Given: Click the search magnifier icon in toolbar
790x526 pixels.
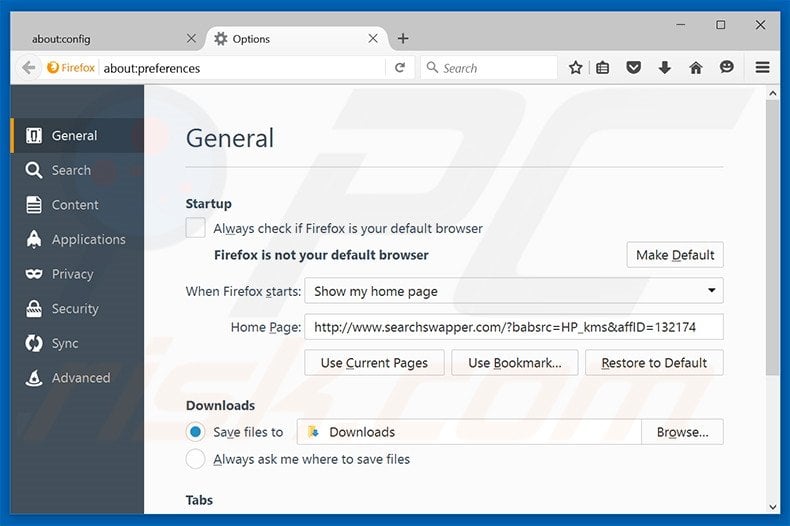Looking at the screenshot, I should coord(432,67).
